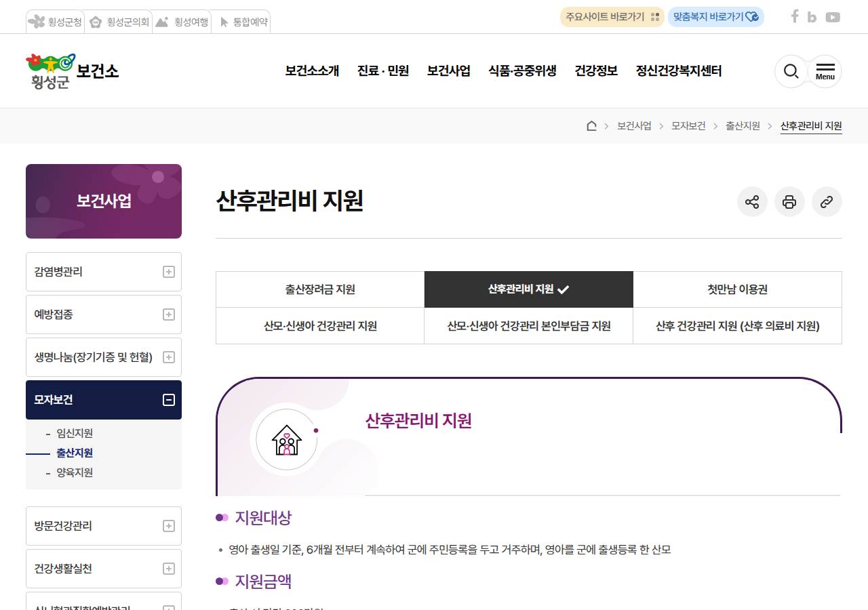Select 임신지원 in sidebar submenu
868x610 pixels.
(75, 433)
